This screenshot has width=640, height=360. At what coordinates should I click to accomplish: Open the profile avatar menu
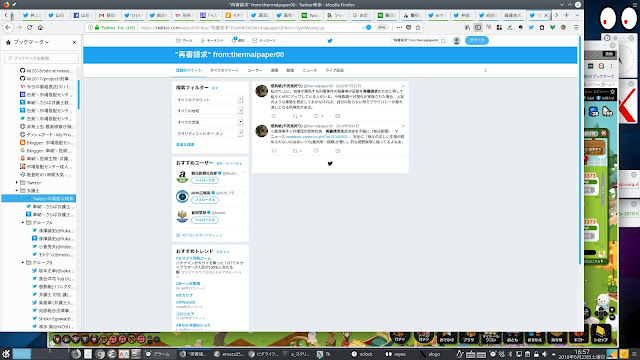pyautogui.click(x=456, y=40)
